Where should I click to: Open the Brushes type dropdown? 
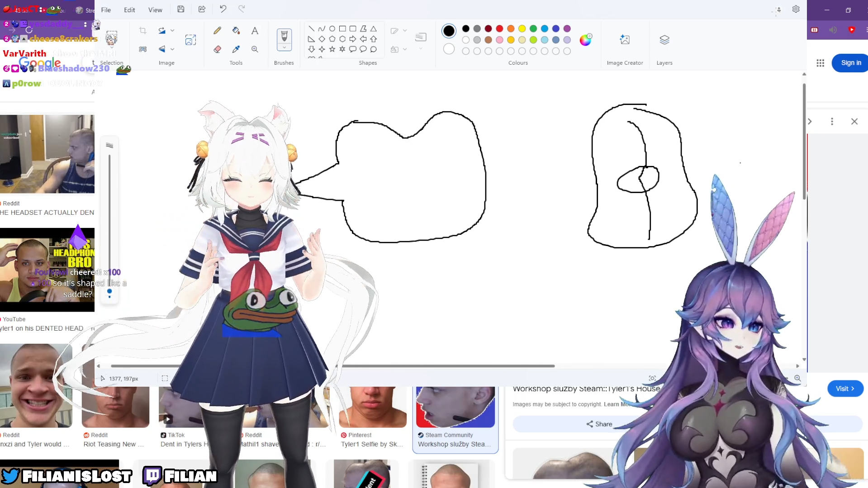[284, 47]
